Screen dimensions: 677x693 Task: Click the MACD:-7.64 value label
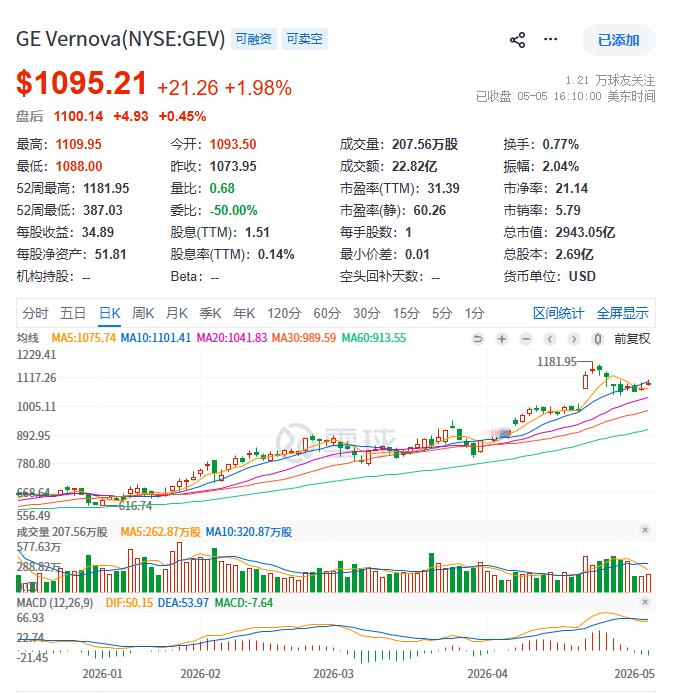click(x=243, y=603)
